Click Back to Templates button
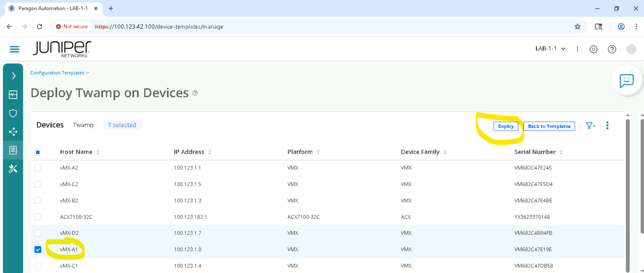 click(x=549, y=126)
